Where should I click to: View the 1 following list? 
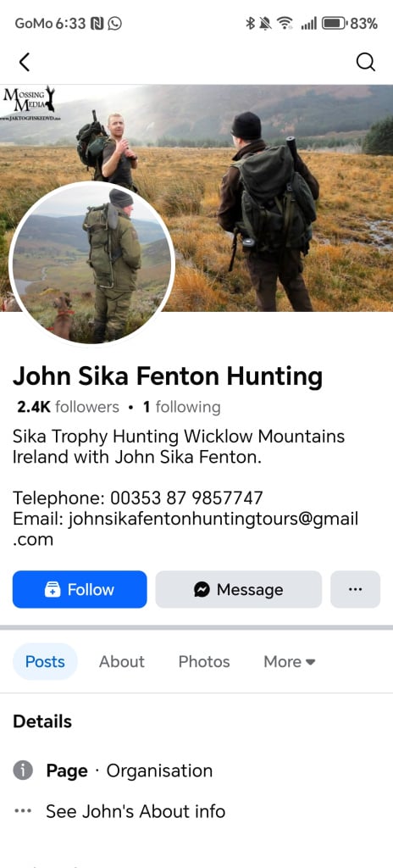181,408
